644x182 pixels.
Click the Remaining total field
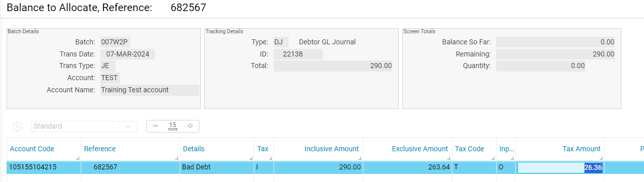coord(555,54)
